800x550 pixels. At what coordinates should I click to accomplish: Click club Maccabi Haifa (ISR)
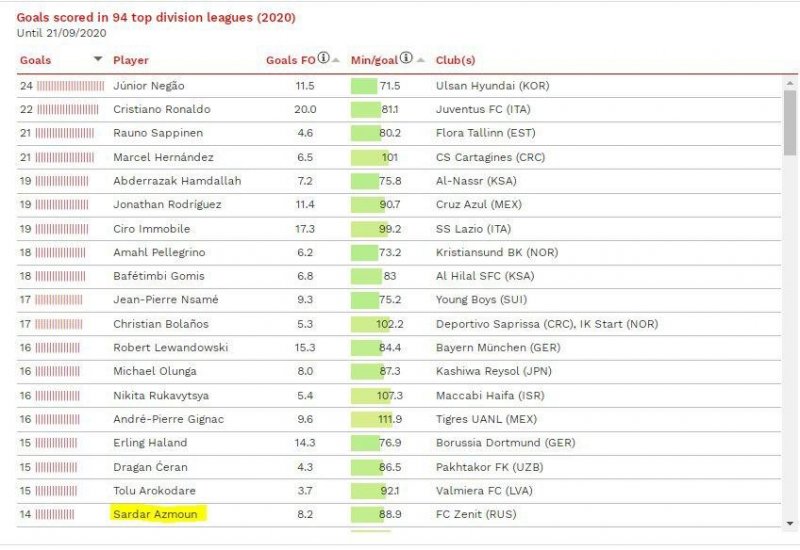490,395
